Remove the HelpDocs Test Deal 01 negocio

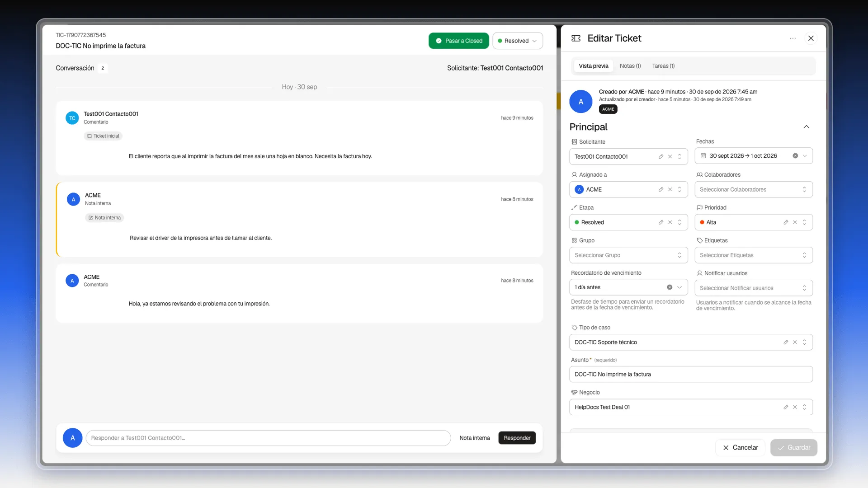[x=795, y=407]
